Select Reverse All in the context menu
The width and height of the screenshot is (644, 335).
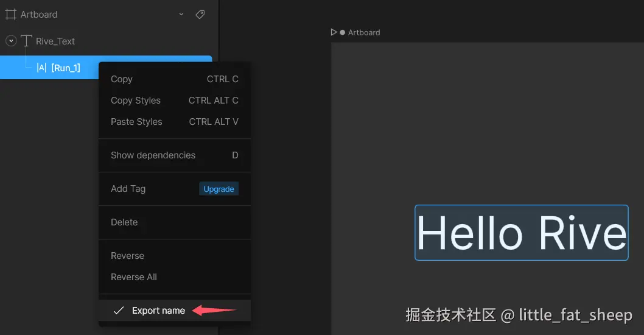click(175, 277)
